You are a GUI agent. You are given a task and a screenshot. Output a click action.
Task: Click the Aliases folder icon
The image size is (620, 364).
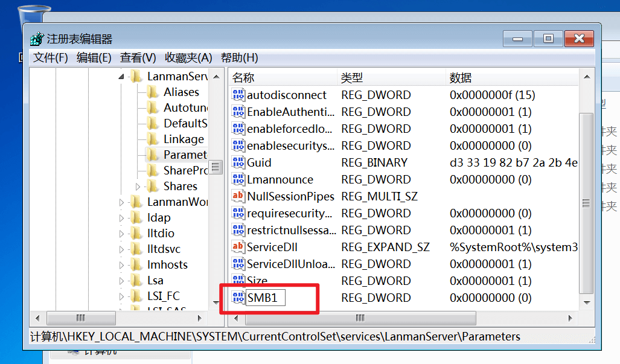coord(153,92)
